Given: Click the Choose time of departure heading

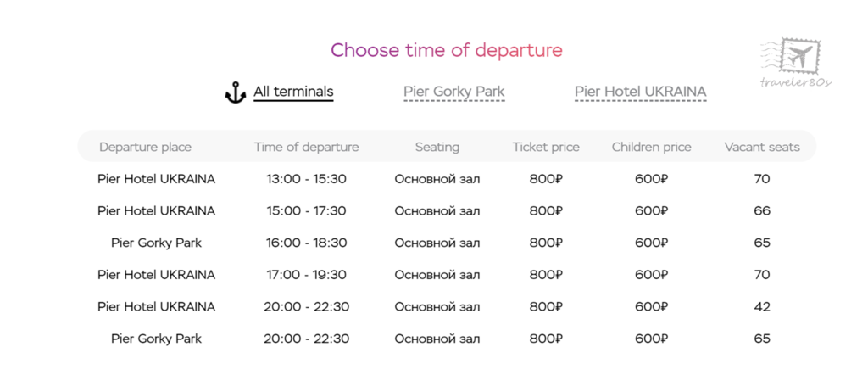Looking at the screenshot, I should (x=447, y=50).
